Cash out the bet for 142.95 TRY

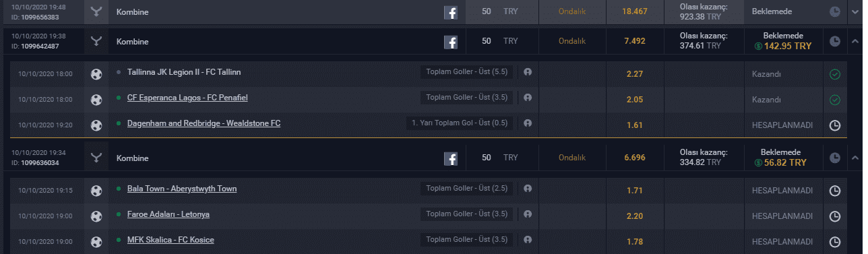pyautogui.click(x=783, y=46)
